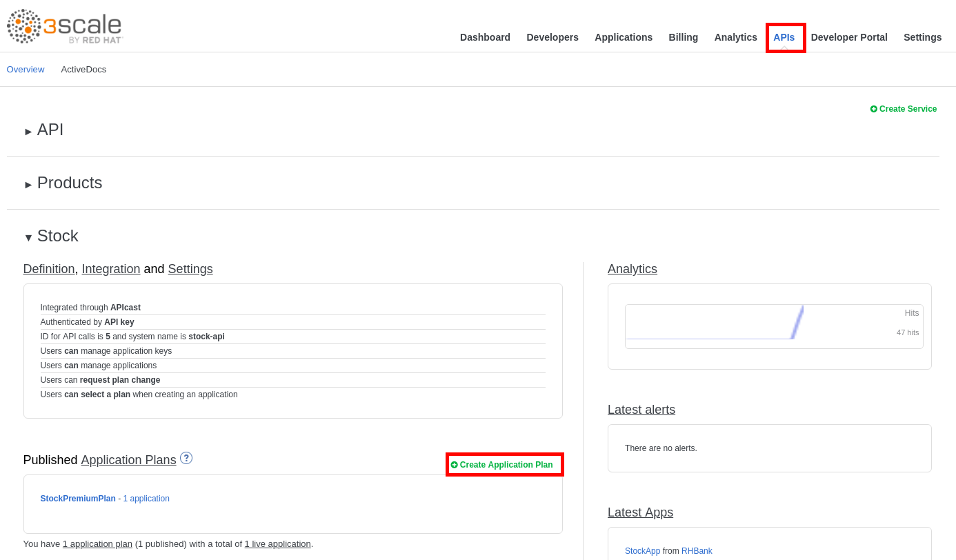
Task: Go to Developers in top navigation
Action: pos(552,37)
